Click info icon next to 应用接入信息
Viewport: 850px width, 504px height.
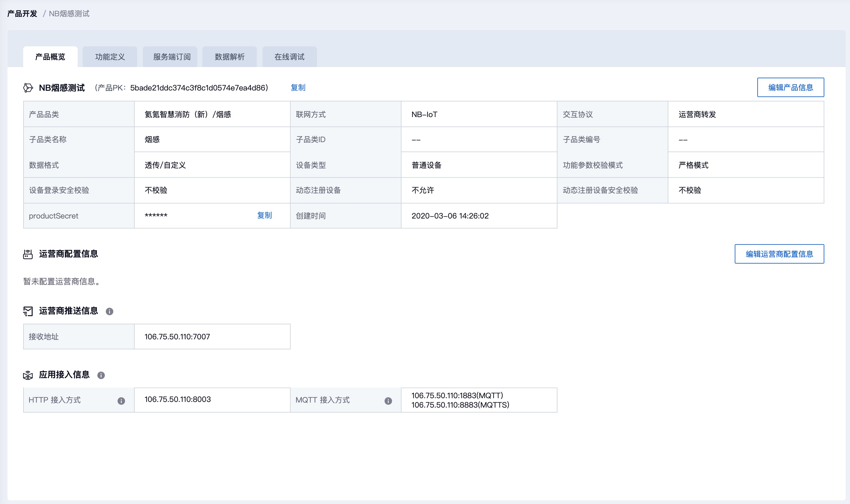pos(101,375)
